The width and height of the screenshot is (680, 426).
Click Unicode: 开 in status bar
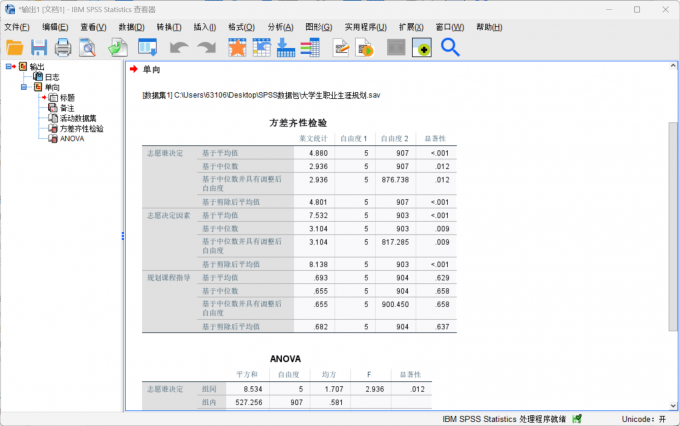point(644,419)
